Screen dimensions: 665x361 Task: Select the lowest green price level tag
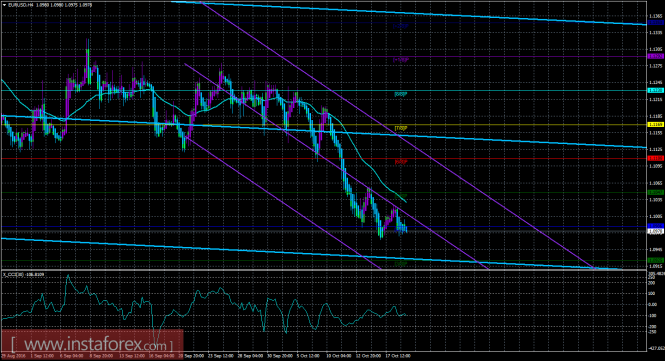[656, 260]
